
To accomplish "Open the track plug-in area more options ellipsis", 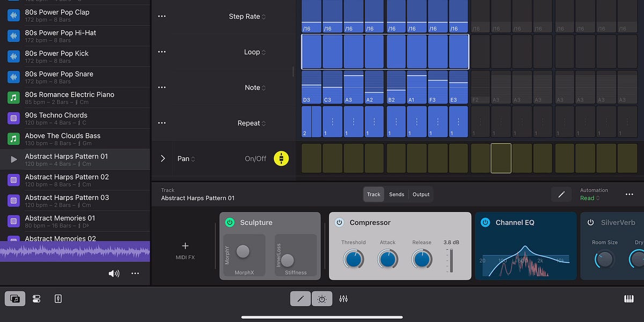I will pos(630,195).
